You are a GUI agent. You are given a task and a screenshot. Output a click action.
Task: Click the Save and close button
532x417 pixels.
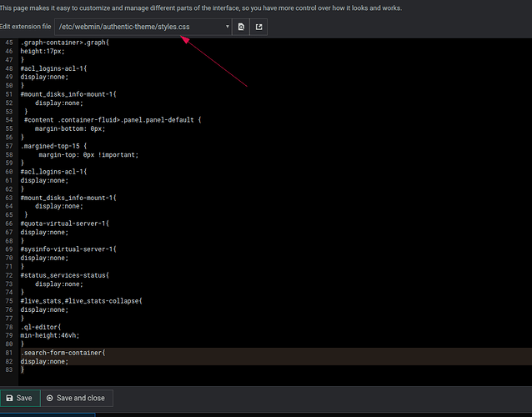(x=76, y=398)
